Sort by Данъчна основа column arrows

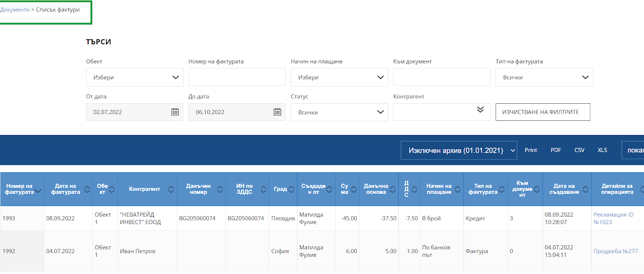point(392,189)
